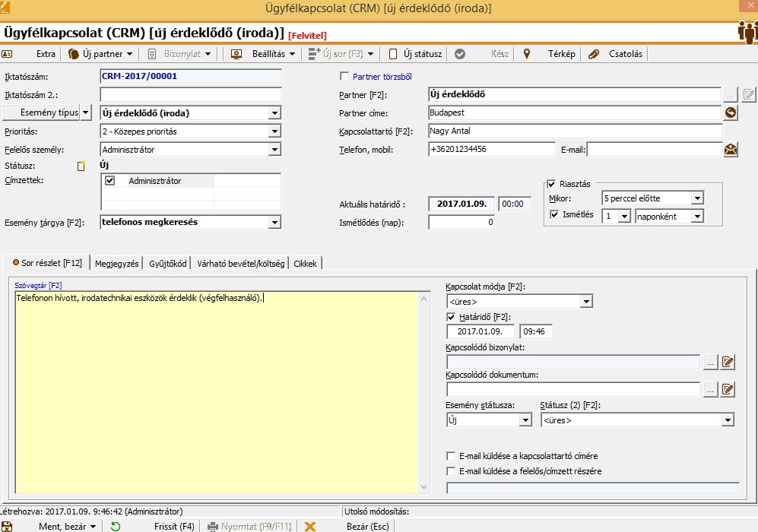Click into the Iktatószám 2. input field

point(190,95)
